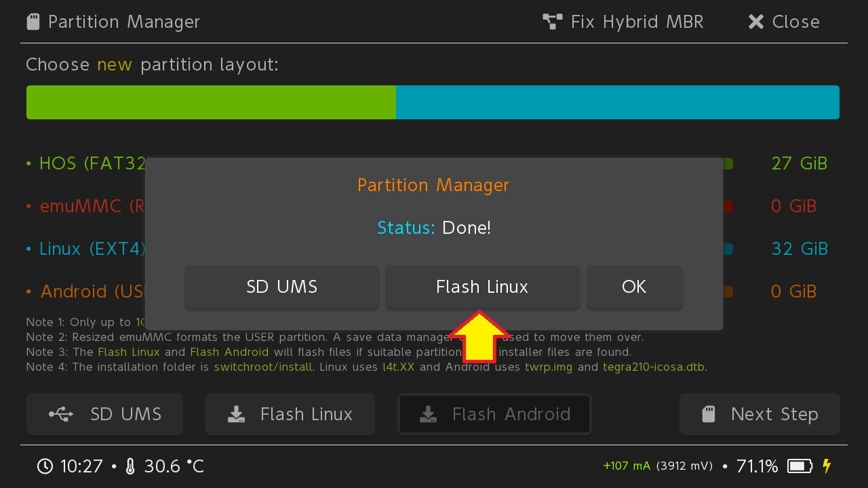Click the SD card icon beside Partition Manager title
868x488 pixels.
[x=33, y=22]
